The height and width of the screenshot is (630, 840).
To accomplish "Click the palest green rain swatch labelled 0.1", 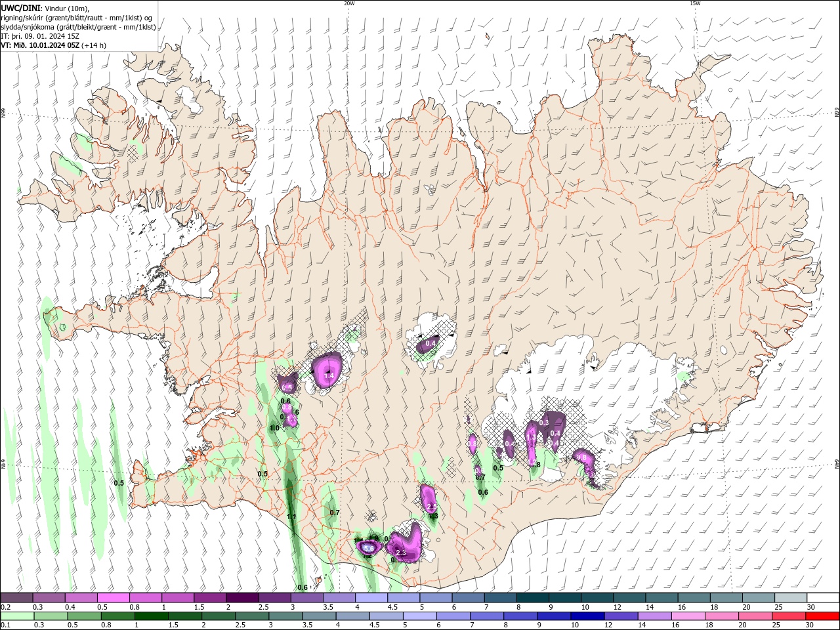I will coord(18,616).
